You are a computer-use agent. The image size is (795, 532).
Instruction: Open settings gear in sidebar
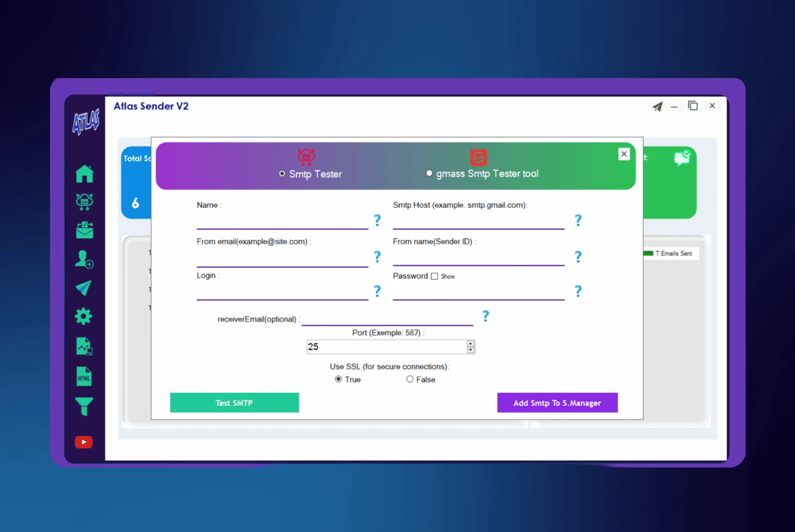point(84,316)
